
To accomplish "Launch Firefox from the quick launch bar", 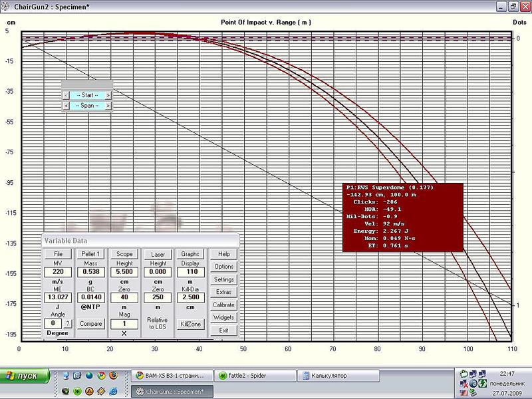I will point(113,376).
